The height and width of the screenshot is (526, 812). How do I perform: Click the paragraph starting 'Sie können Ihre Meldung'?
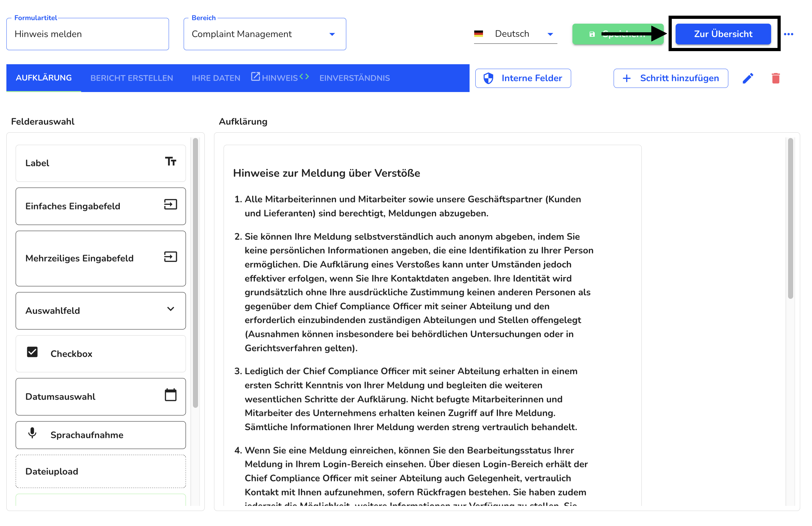click(419, 292)
